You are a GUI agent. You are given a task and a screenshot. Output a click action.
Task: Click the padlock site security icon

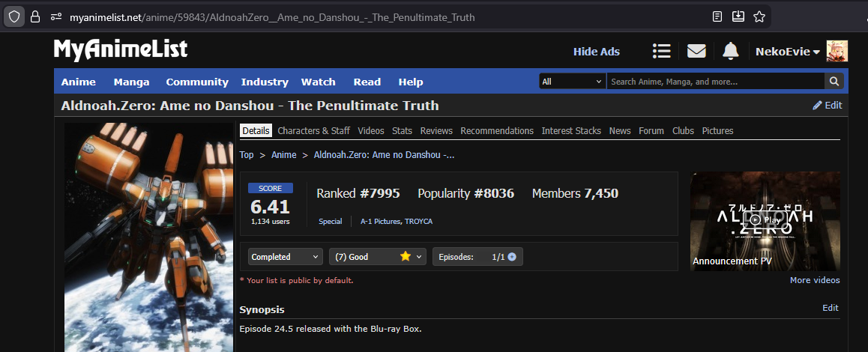(x=35, y=17)
